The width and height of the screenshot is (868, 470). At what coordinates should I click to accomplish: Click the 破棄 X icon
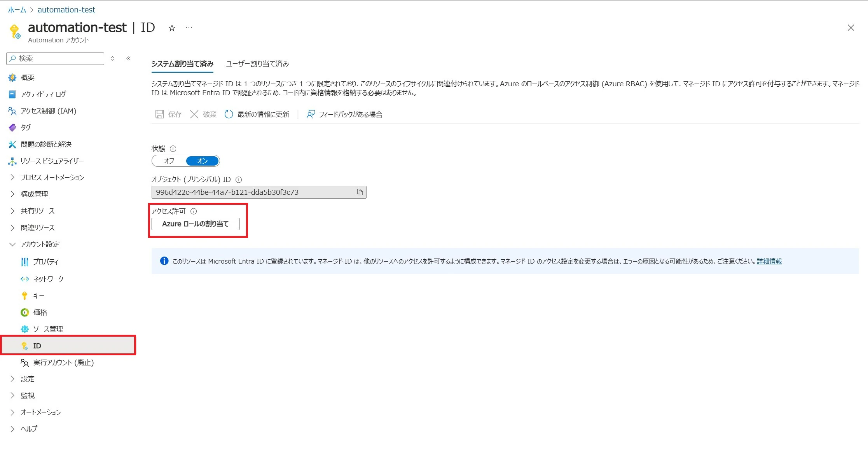pos(194,114)
